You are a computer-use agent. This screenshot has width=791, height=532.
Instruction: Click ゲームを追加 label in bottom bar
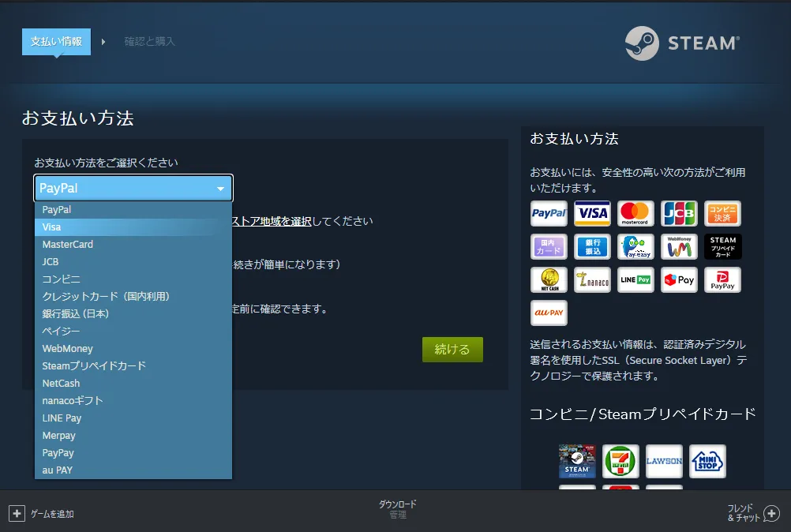click(52, 514)
